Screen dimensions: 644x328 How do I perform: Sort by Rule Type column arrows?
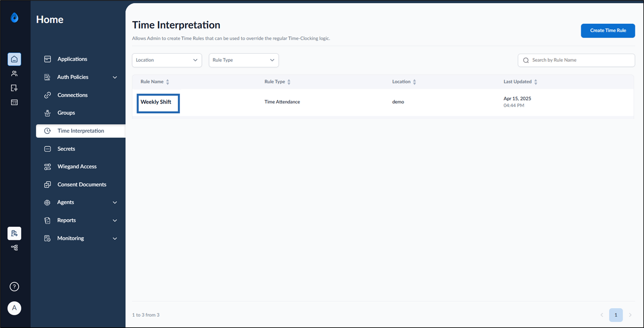289,82
